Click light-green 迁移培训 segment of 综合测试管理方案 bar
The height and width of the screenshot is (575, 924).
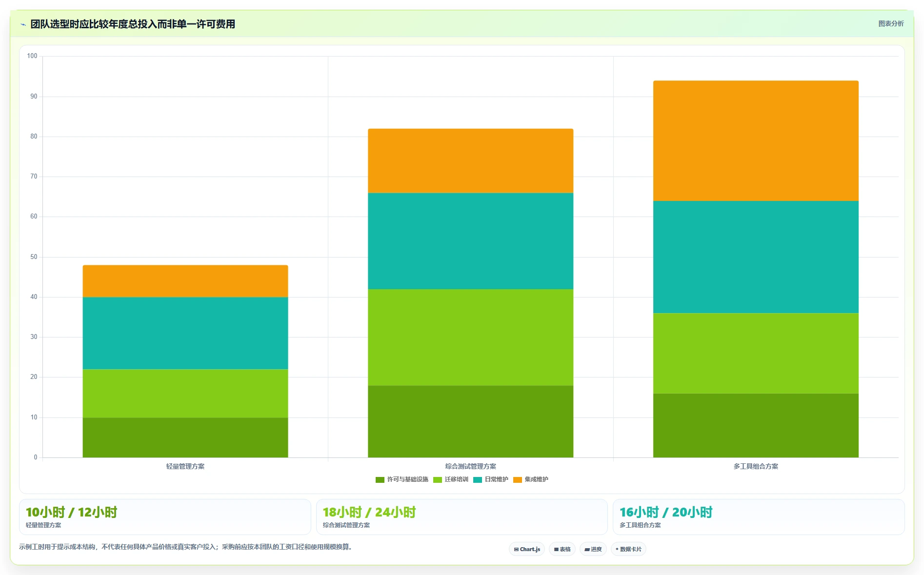tap(470, 337)
